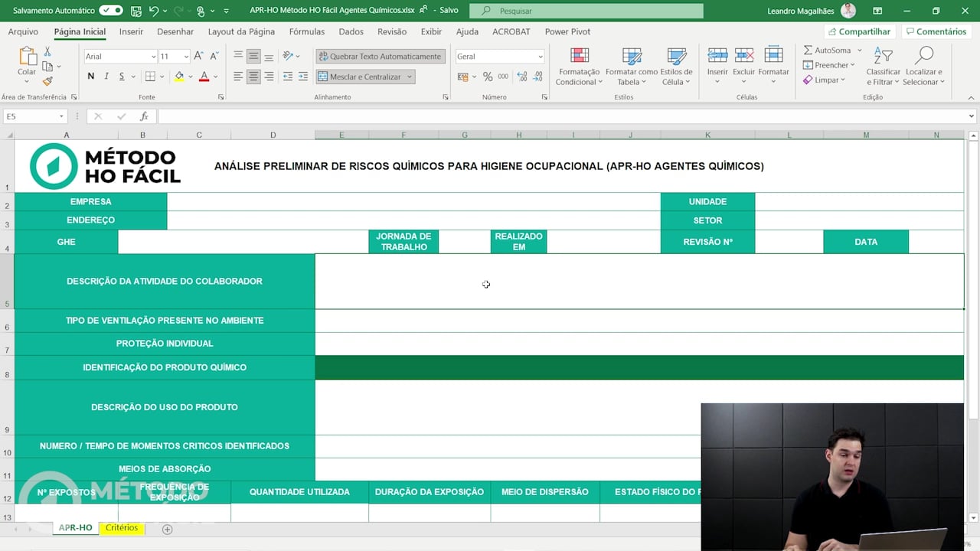
Task: Apply bold with the N button
Action: coord(91,76)
